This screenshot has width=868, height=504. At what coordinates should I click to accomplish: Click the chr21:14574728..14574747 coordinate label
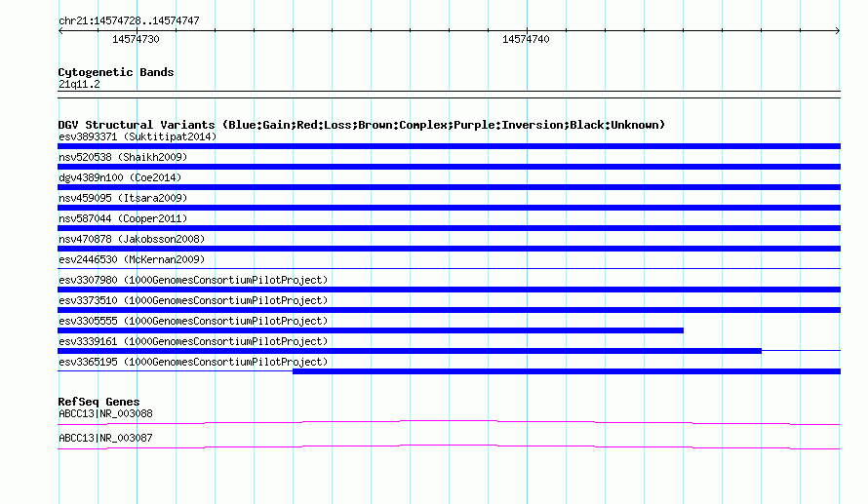[x=129, y=20]
